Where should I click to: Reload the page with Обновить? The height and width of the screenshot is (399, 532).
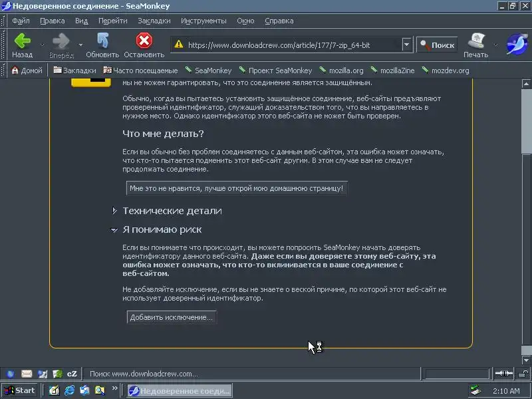pos(102,45)
